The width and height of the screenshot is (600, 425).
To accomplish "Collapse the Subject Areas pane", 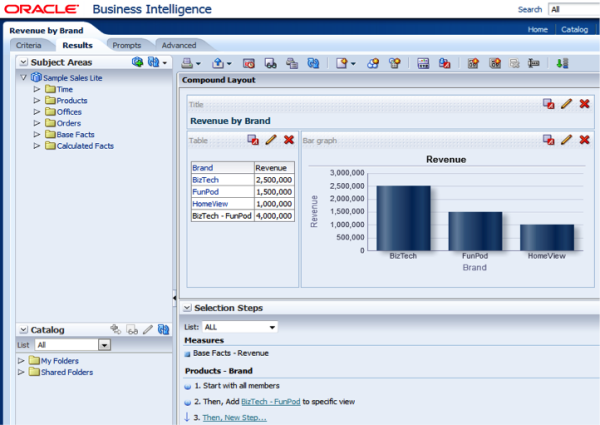I will pos(23,62).
